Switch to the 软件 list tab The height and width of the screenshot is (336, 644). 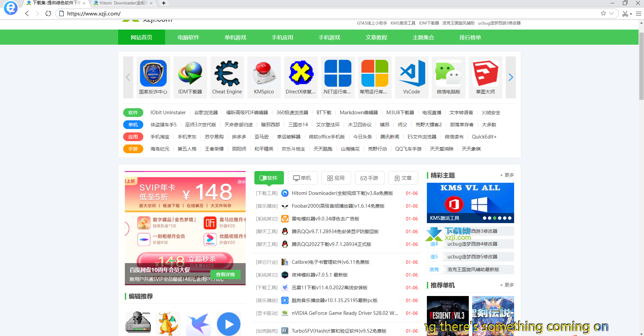269,178
